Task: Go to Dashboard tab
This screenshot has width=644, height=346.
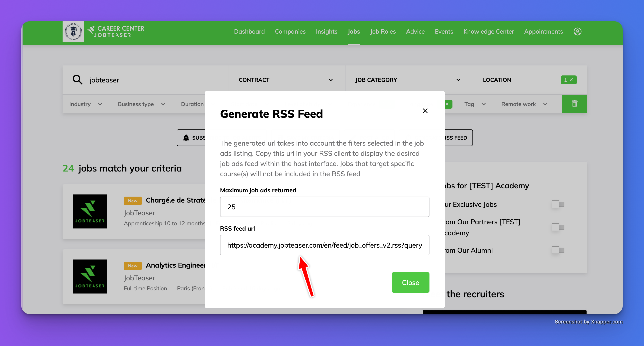Action: point(249,31)
